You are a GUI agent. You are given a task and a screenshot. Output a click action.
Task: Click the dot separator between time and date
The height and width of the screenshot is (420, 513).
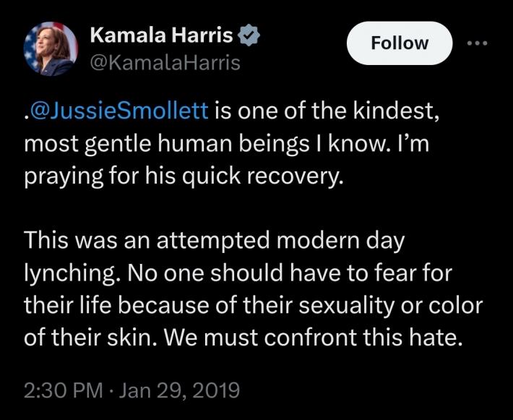coord(111,390)
